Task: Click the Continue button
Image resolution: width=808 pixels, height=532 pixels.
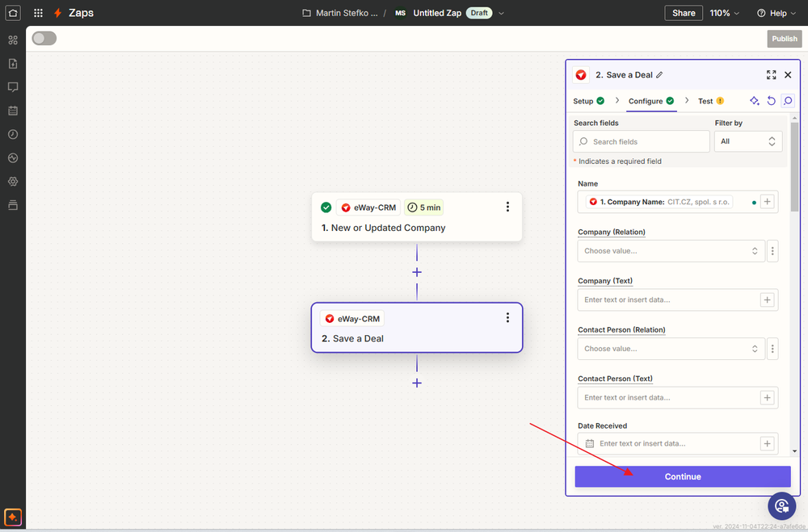Action: [683, 476]
